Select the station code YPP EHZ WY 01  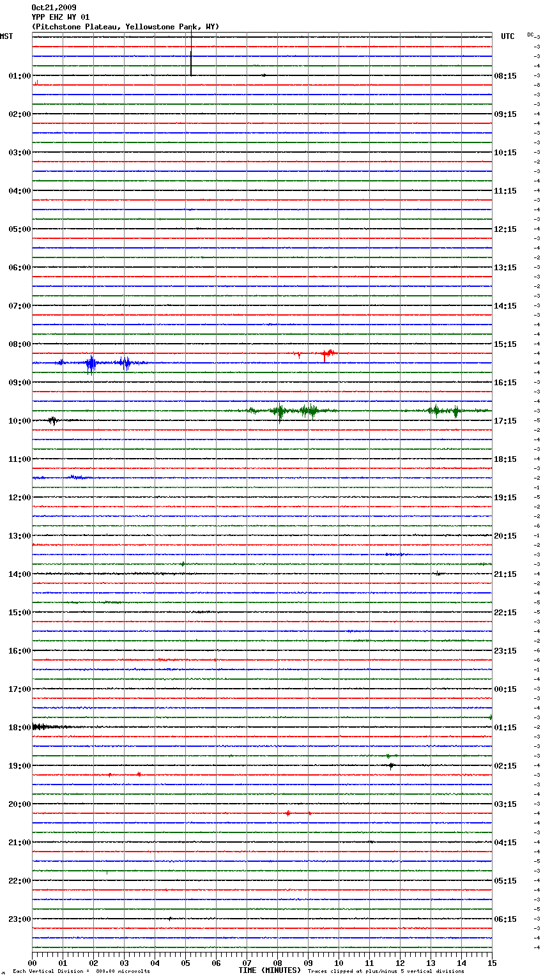point(61,17)
